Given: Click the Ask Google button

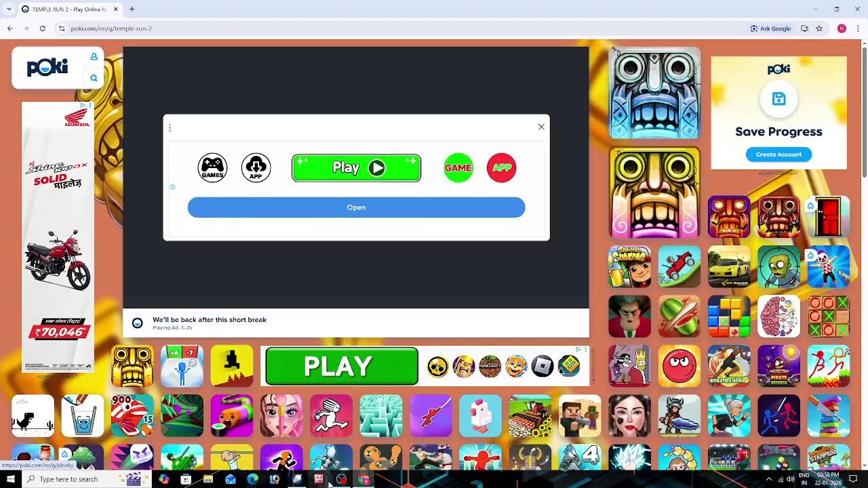Looking at the screenshot, I should pyautogui.click(x=770, y=28).
